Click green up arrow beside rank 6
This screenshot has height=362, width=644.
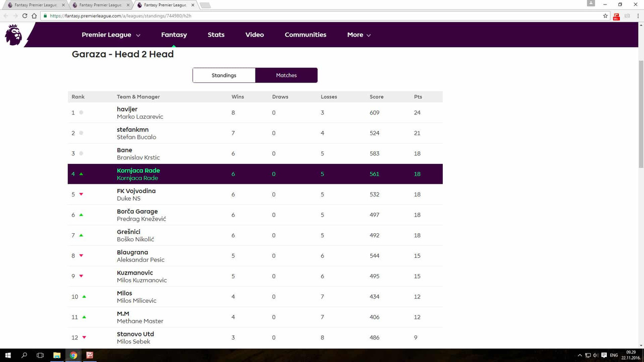(x=81, y=215)
